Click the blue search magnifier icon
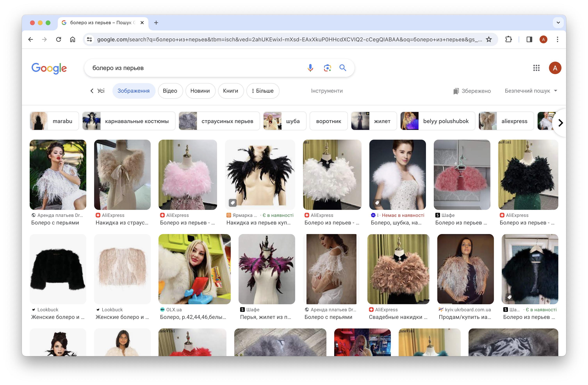This screenshot has width=588, height=385. [x=343, y=68]
